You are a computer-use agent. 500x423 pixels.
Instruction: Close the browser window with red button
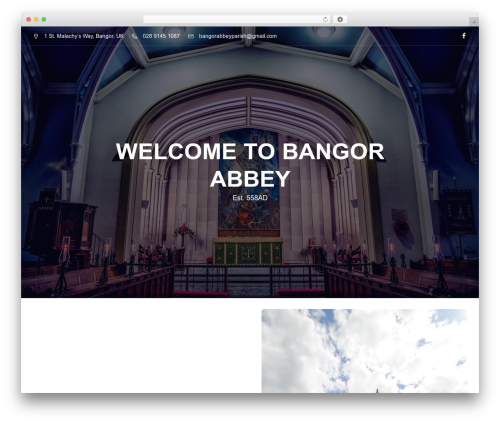(x=29, y=19)
